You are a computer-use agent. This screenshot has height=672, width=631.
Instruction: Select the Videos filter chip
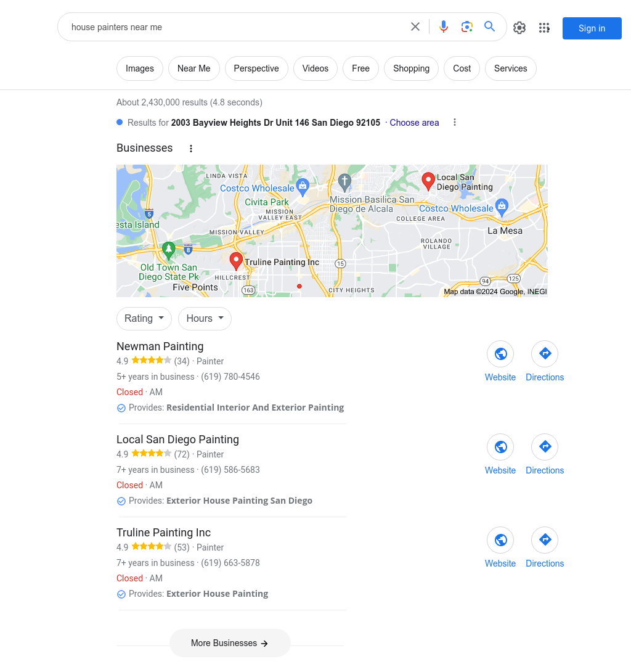point(315,68)
